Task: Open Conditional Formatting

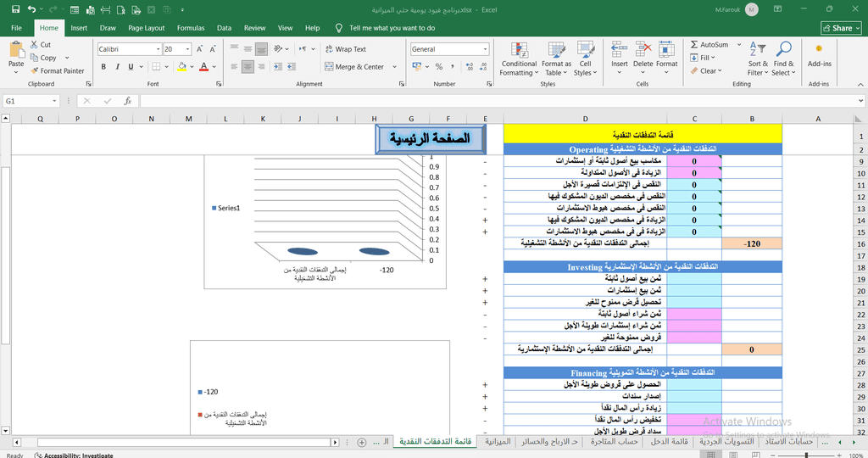Action: coord(519,59)
